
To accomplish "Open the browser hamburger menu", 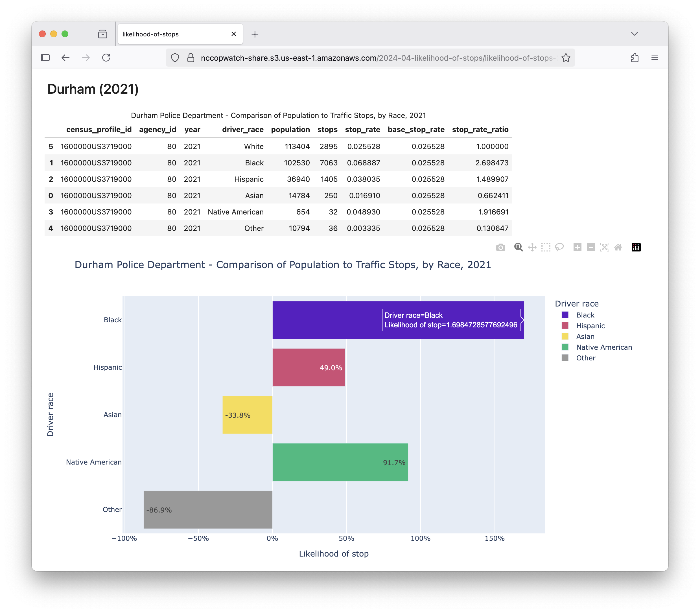I will click(655, 58).
